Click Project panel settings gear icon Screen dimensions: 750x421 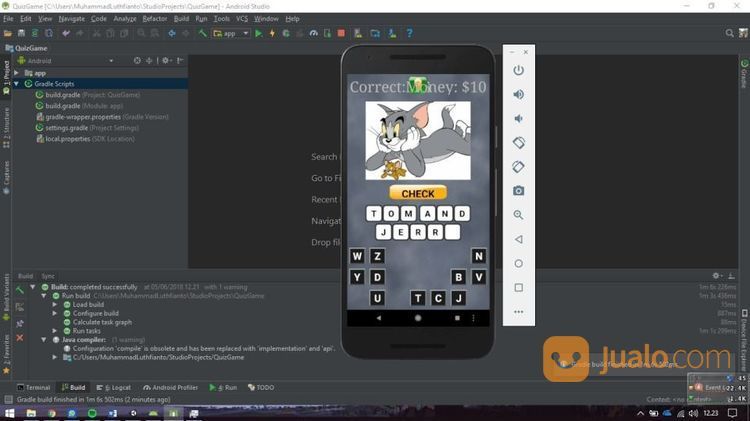tap(165, 61)
